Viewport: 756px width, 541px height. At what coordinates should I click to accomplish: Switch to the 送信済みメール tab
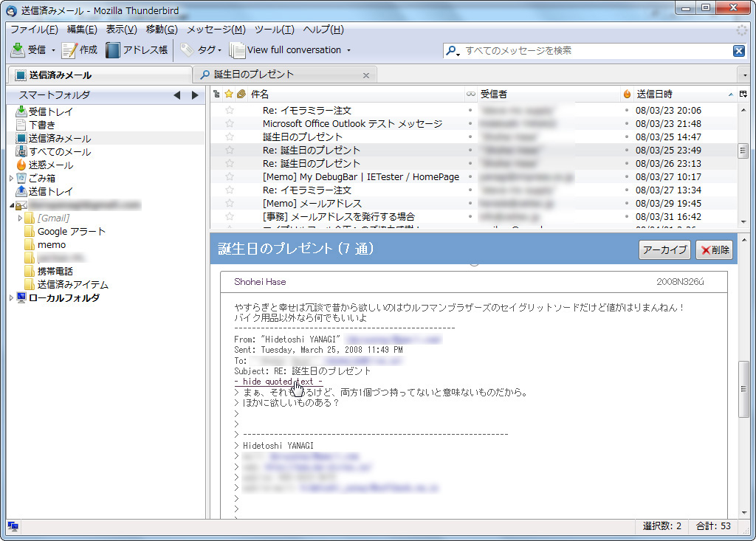click(100, 75)
